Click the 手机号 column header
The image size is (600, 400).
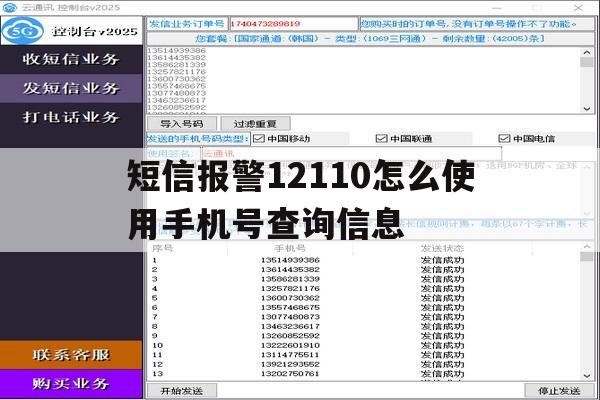click(x=290, y=248)
